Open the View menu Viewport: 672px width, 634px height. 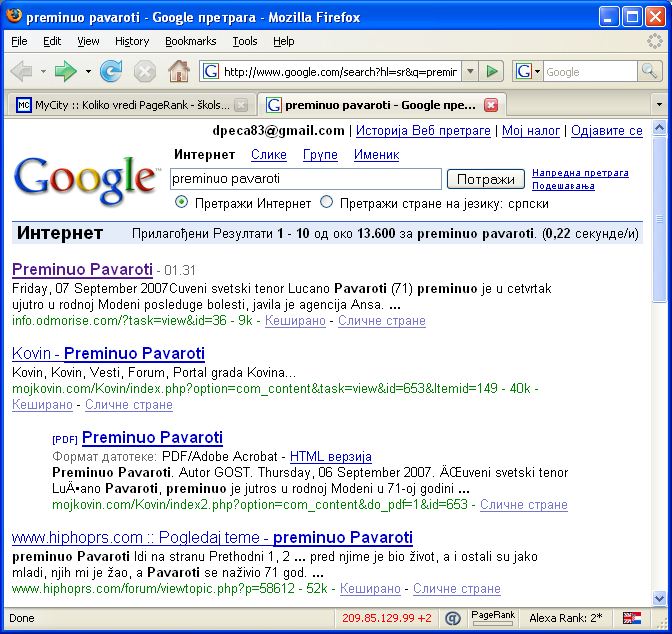pyautogui.click(x=88, y=41)
